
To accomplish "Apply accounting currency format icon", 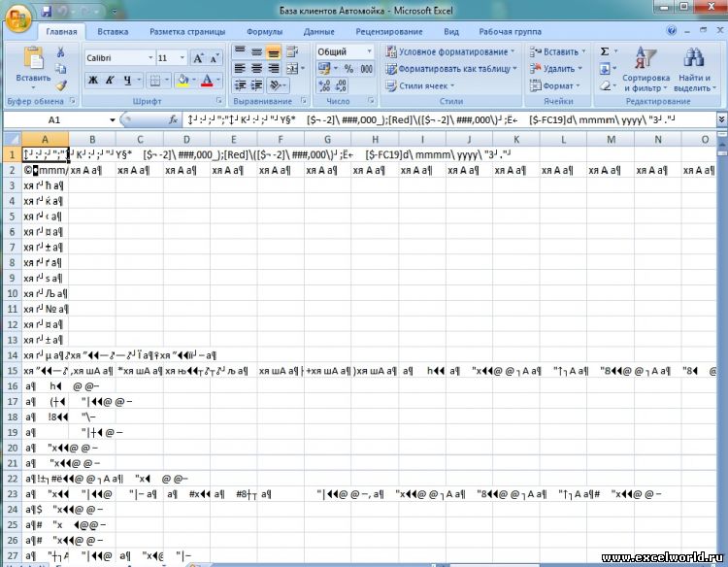I will pos(323,69).
